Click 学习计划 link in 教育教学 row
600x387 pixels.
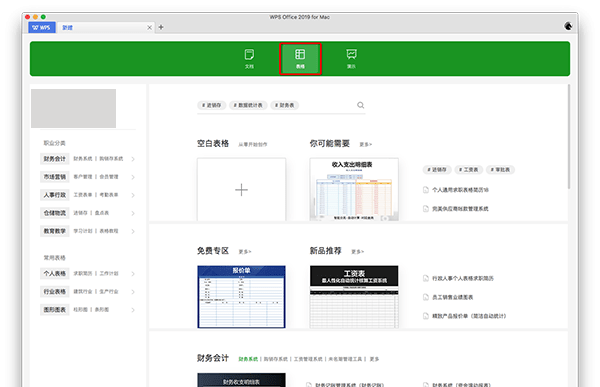click(x=83, y=231)
